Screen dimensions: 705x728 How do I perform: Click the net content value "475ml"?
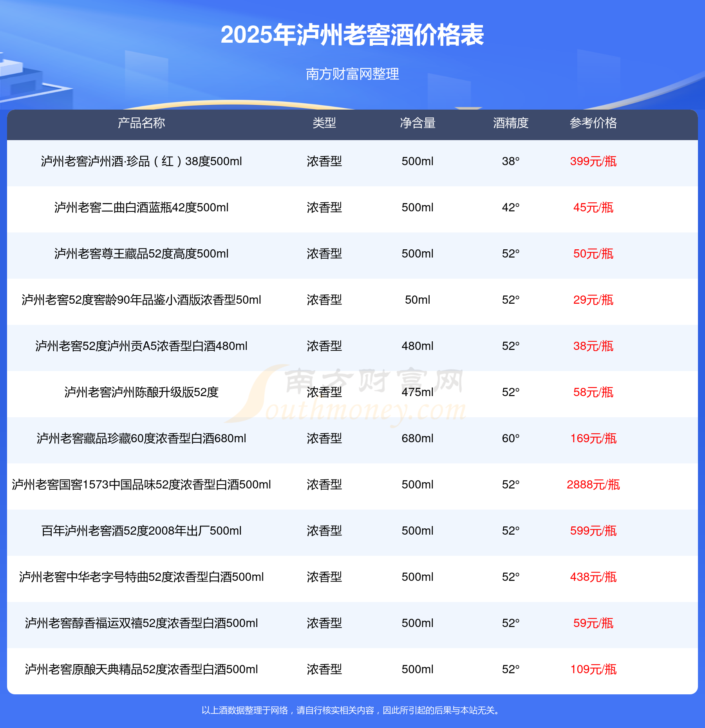pyautogui.click(x=418, y=392)
